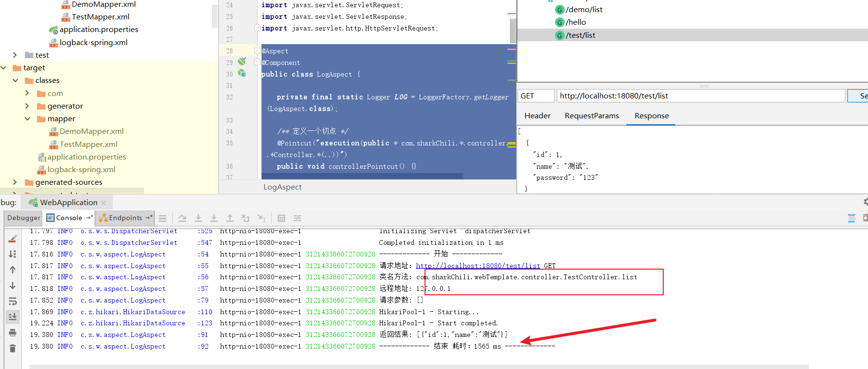Close the WebApplication debug tab

tap(103, 203)
